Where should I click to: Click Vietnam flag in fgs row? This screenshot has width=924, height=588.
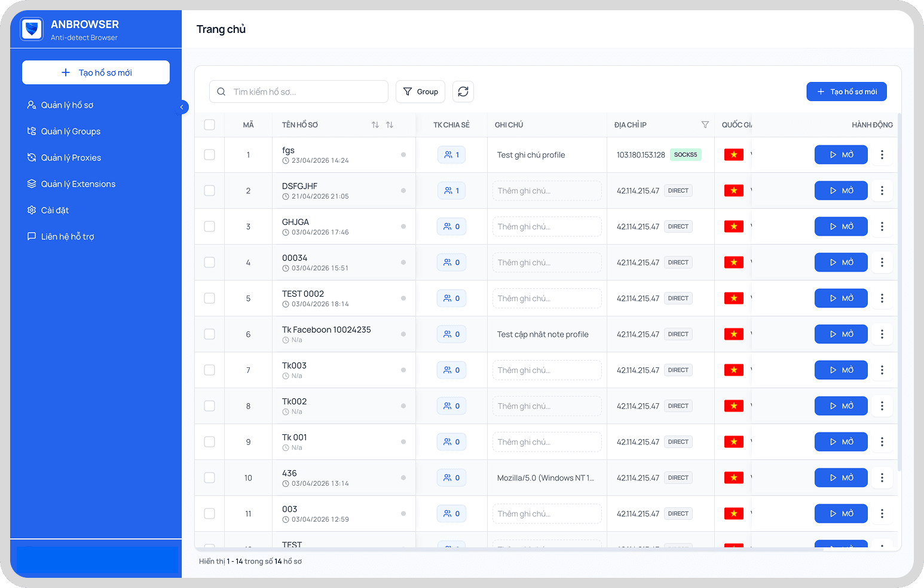(734, 155)
